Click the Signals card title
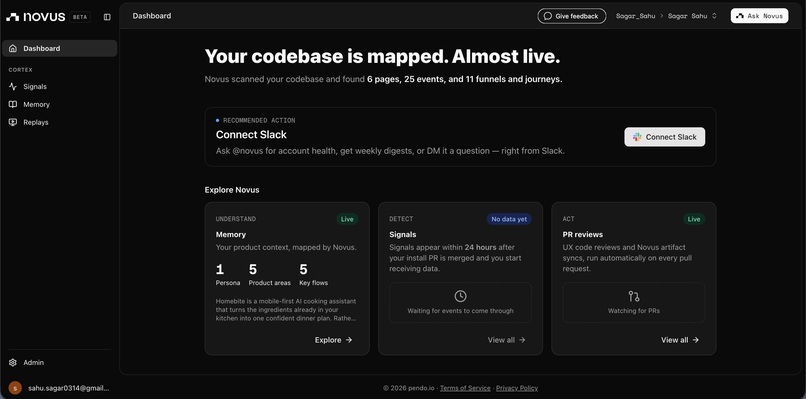 pyautogui.click(x=402, y=234)
